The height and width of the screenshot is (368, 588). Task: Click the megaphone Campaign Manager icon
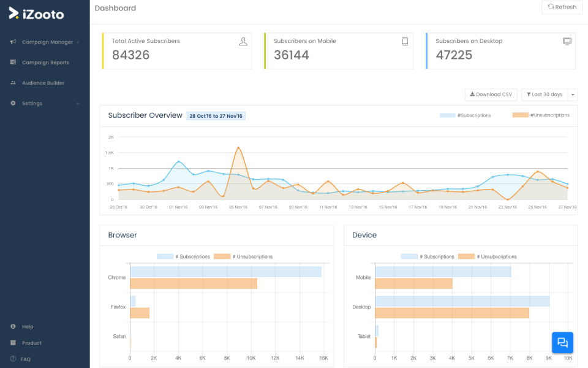pos(13,42)
